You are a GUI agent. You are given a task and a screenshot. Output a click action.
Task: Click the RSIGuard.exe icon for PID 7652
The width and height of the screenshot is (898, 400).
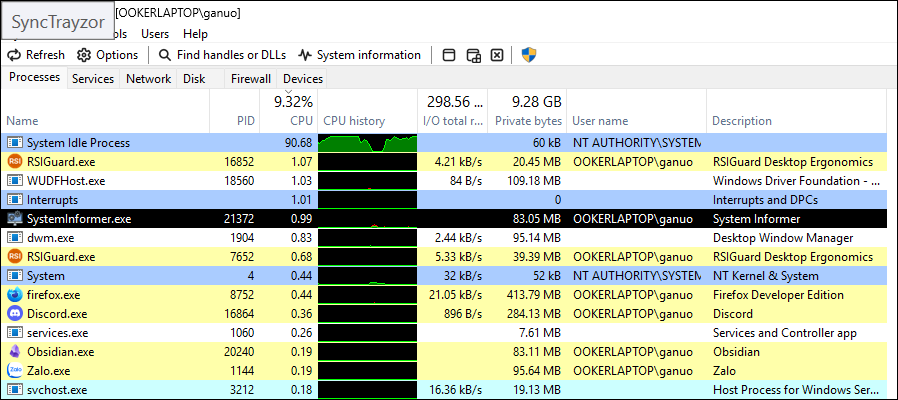tap(15, 257)
